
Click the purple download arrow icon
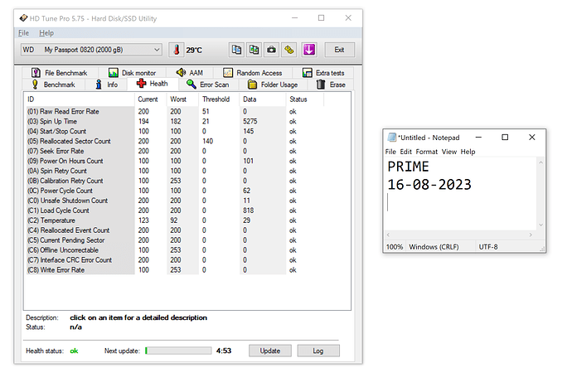(x=309, y=50)
